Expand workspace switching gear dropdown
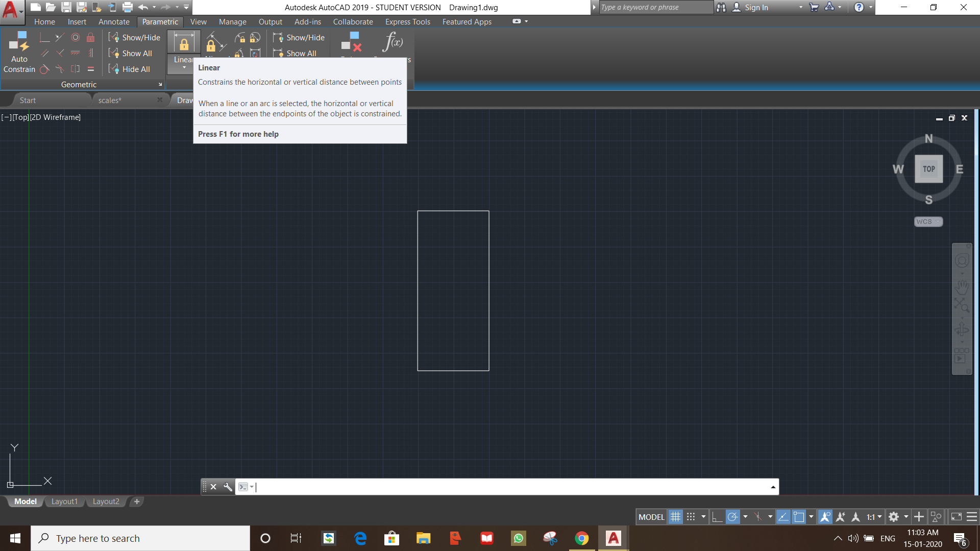The height and width of the screenshot is (551, 980). click(906, 517)
